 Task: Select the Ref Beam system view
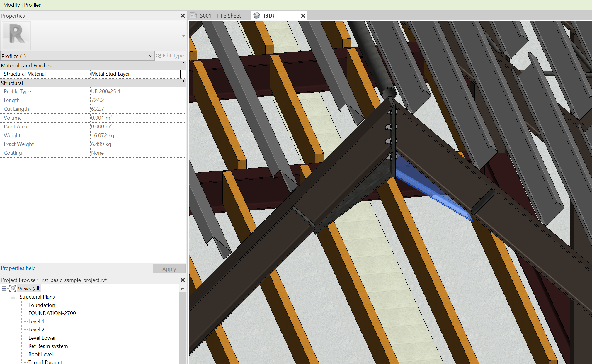point(48,346)
